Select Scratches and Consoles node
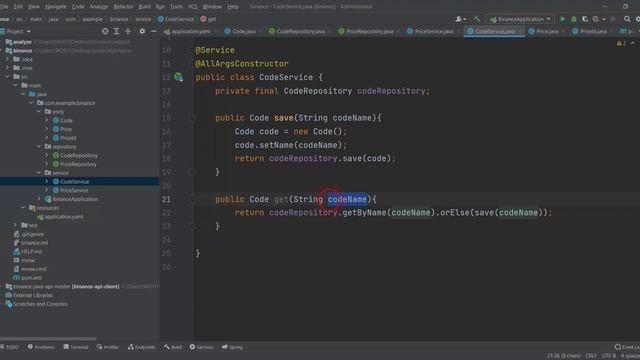Image resolution: width=640 pixels, height=360 pixels. click(40, 304)
